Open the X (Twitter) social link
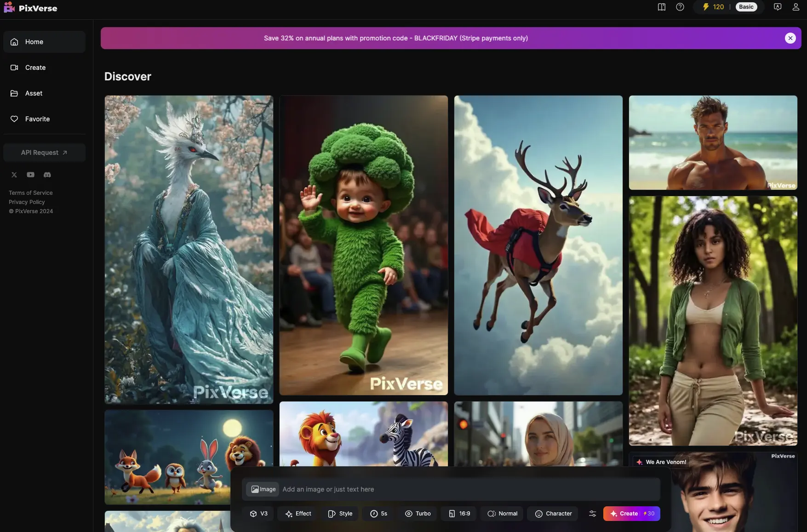The width and height of the screenshot is (807, 532). pyautogui.click(x=14, y=175)
